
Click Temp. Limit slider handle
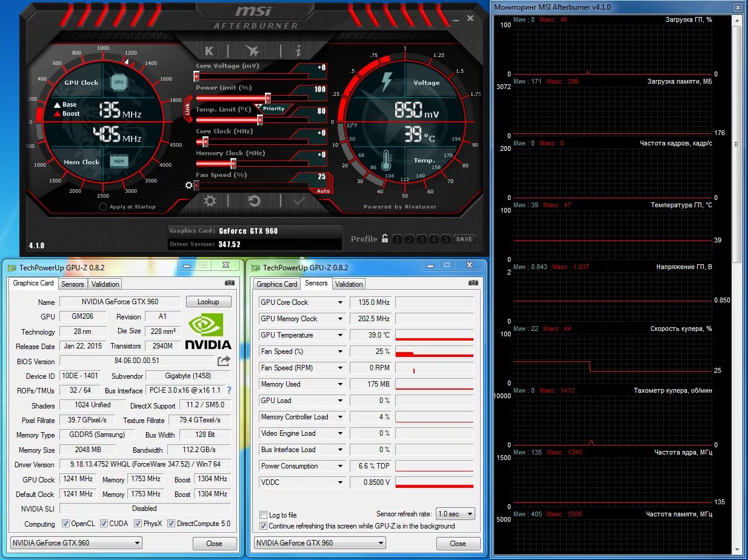[x=260, y=120]
